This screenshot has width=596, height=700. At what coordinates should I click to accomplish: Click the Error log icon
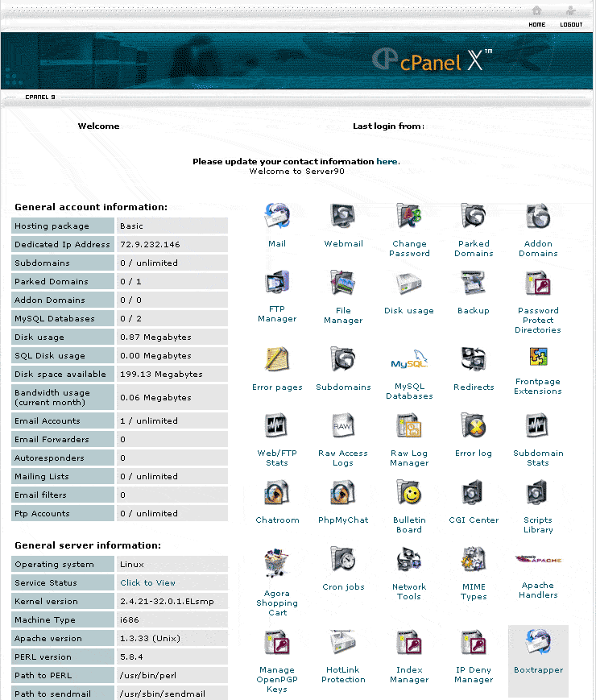click(x=474, y=425)
